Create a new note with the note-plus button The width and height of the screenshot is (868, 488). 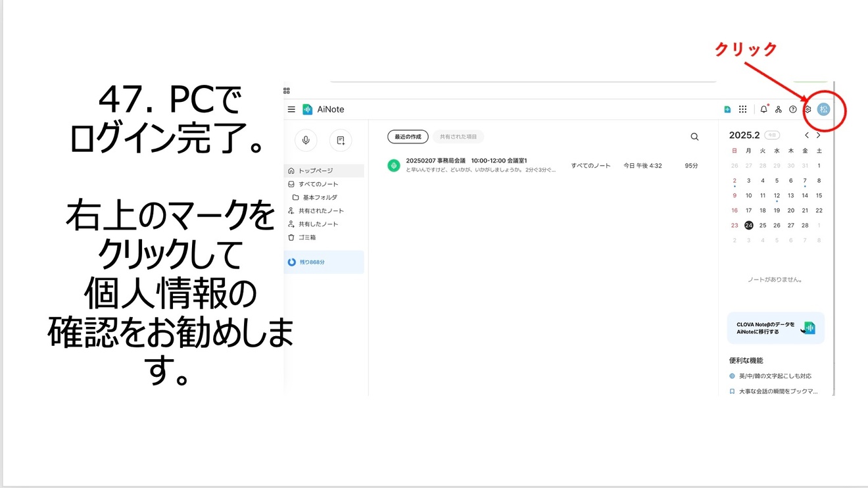point(341,140)
